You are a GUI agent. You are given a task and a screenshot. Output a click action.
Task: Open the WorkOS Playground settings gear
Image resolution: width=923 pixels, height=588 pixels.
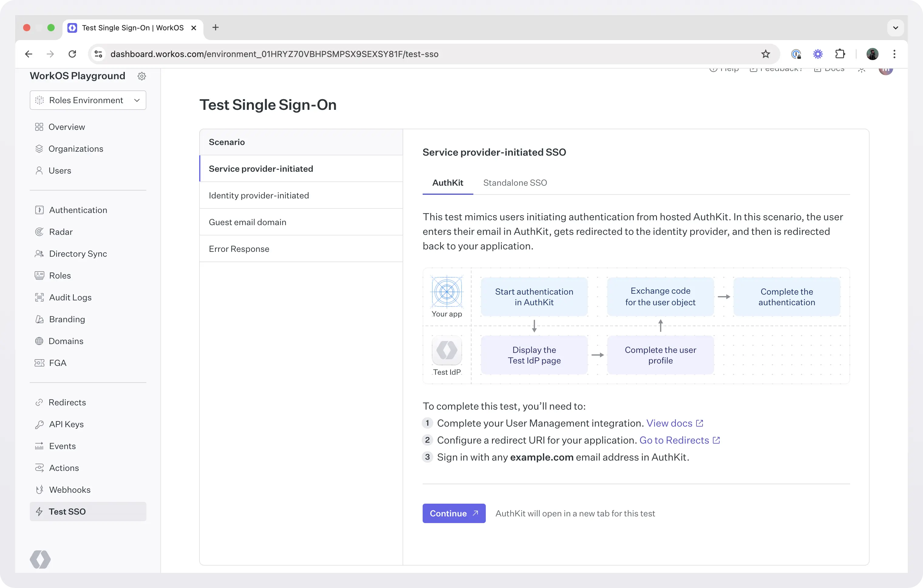(141, 76)
